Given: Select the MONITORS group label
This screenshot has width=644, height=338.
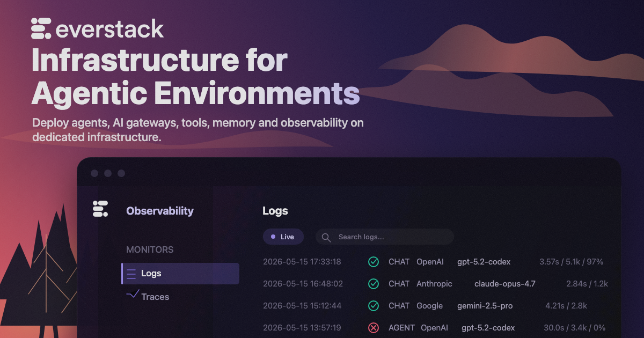Looking at the screenshot, I should [x=150, y=249].
